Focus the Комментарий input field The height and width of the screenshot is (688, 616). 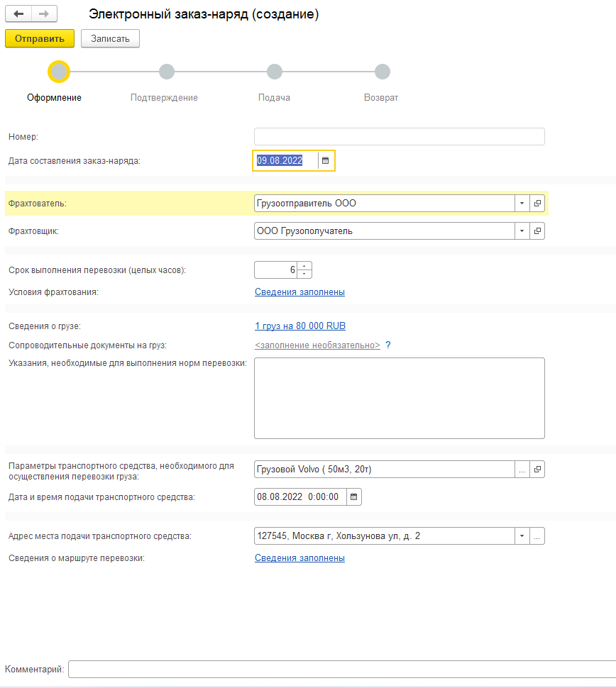pos(343,669)
